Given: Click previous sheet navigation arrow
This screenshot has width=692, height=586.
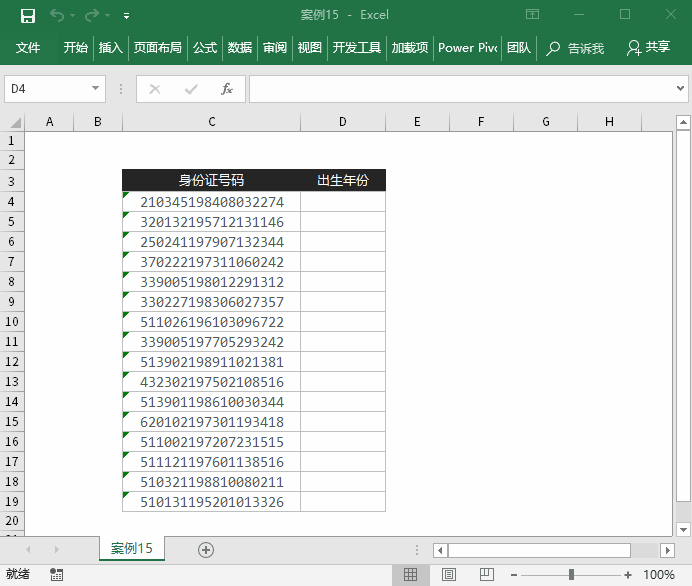Looking at the screenshot, I should [28, 549].
